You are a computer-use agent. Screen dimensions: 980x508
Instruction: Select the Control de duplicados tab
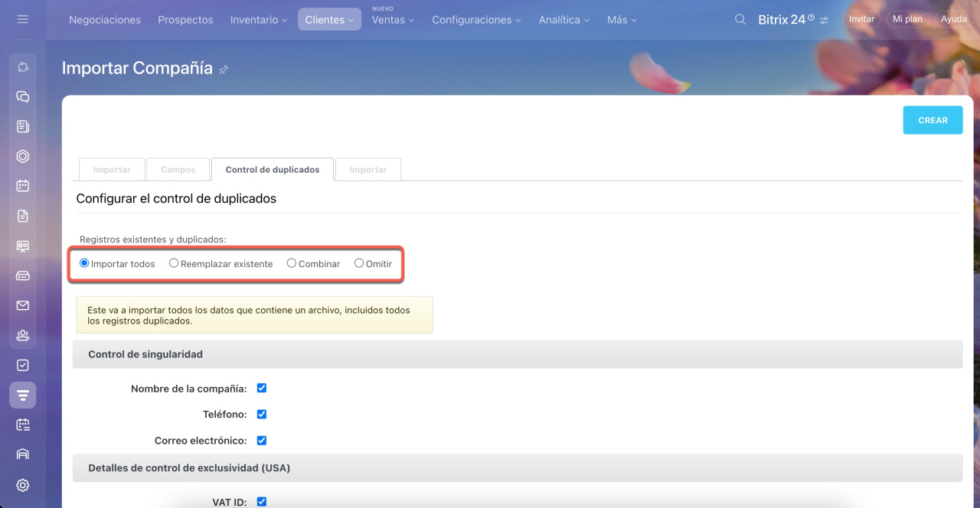click(x=273, y=170)
